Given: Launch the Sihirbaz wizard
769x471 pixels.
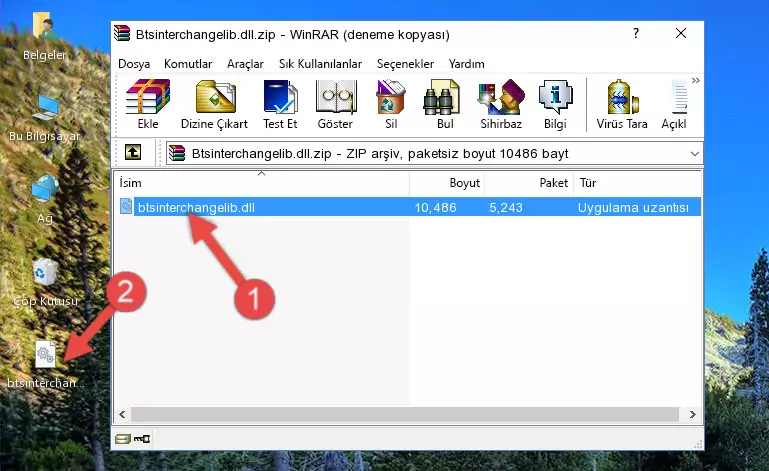Looking at the screenshot, I should click(501, 104).
